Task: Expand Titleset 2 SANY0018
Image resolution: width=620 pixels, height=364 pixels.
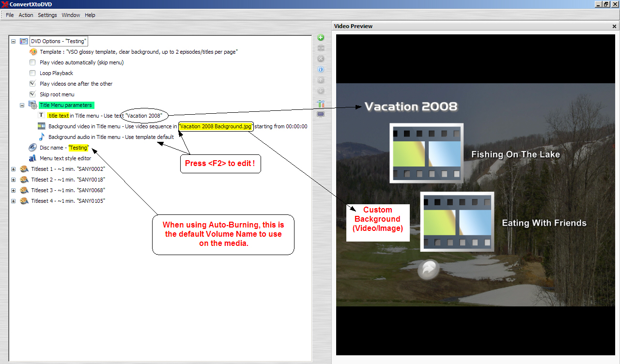Action: pos(14,180)
